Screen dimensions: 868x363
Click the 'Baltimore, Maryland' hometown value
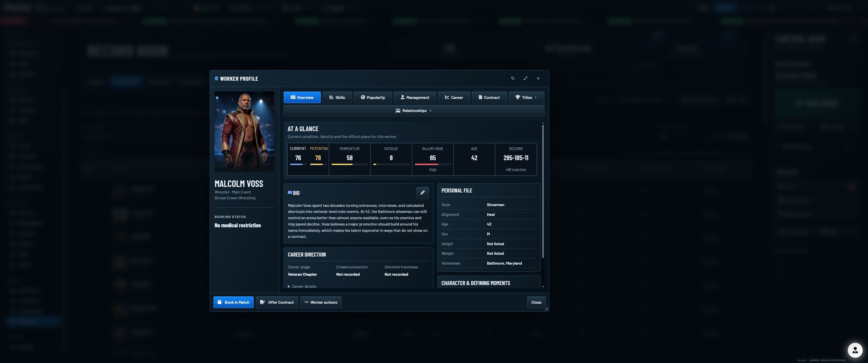(x=504, y=263)
